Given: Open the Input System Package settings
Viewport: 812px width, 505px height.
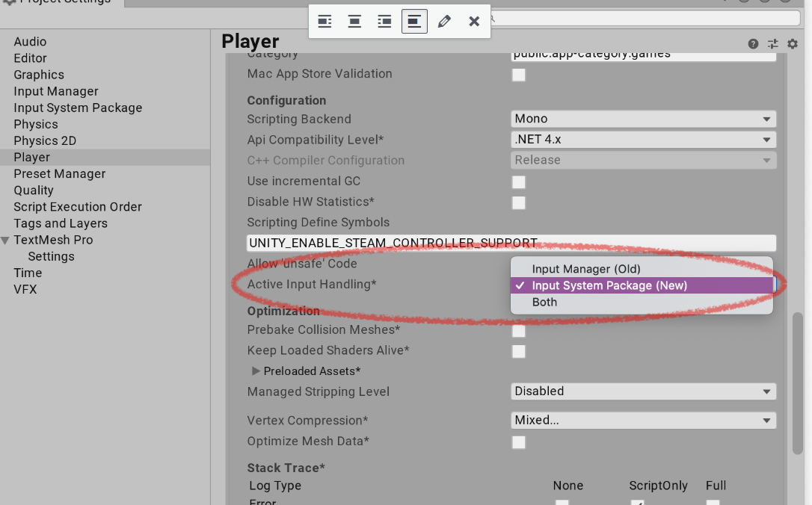Looking at the screenshot, I should click(x=78, y=108).
